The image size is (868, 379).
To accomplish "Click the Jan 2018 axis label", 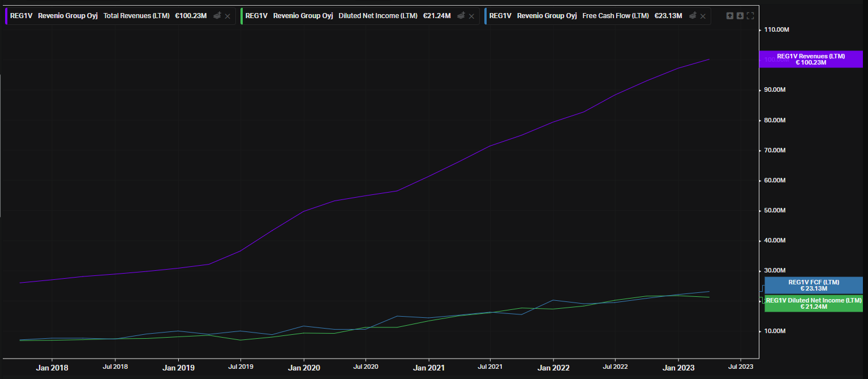I will (52, 368).
